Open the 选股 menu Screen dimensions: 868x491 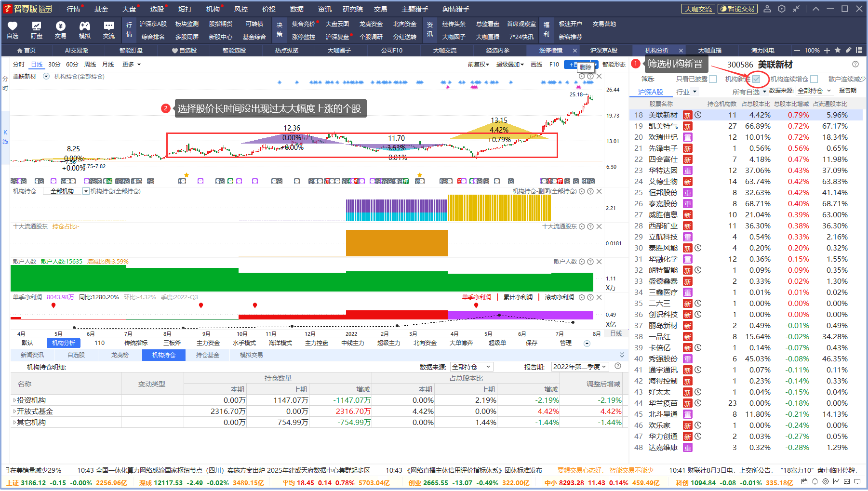tap(157, 9)
